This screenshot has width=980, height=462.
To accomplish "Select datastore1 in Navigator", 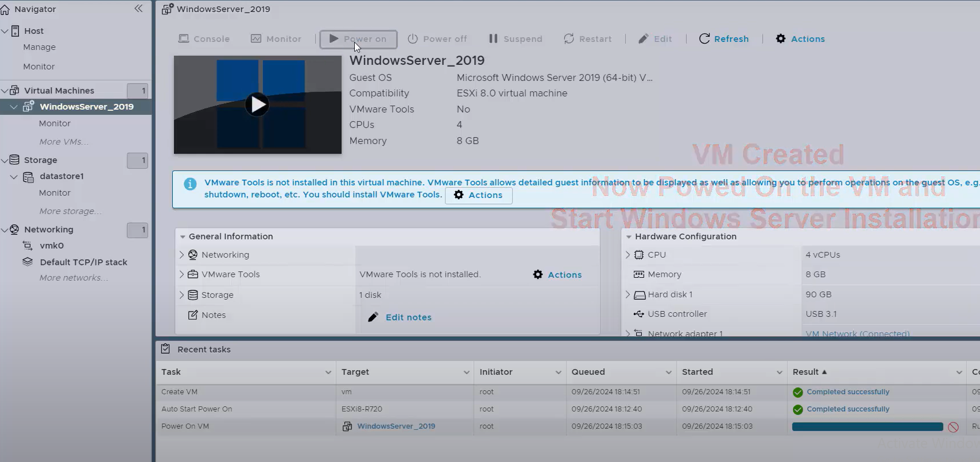I will tap(62, 176).
